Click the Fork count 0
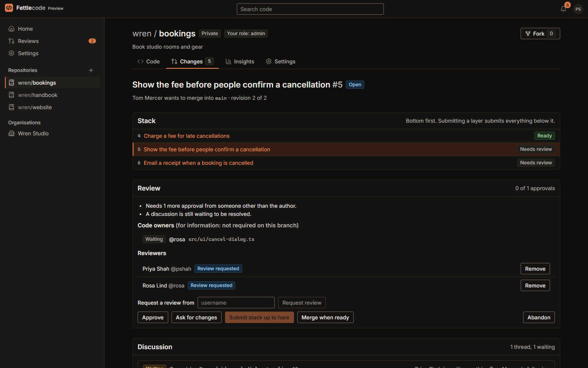Screen dimensions: 588x368 (x=551, y=34)
